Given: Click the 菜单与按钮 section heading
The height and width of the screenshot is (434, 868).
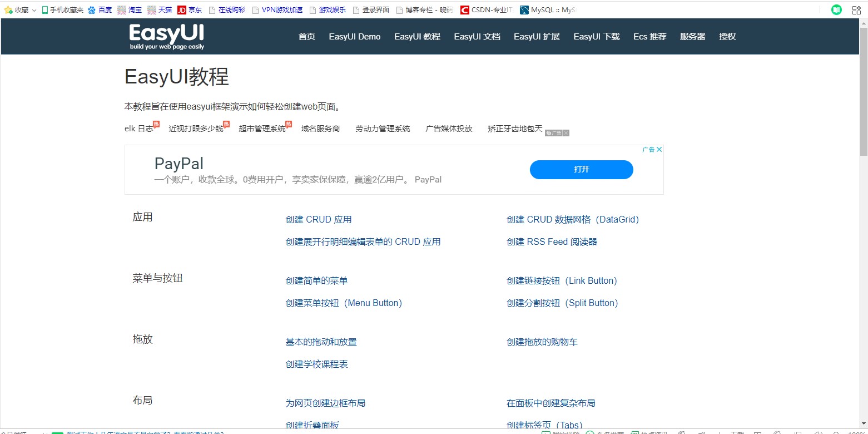Looking at the screenshot, I should tap(157, 278).
